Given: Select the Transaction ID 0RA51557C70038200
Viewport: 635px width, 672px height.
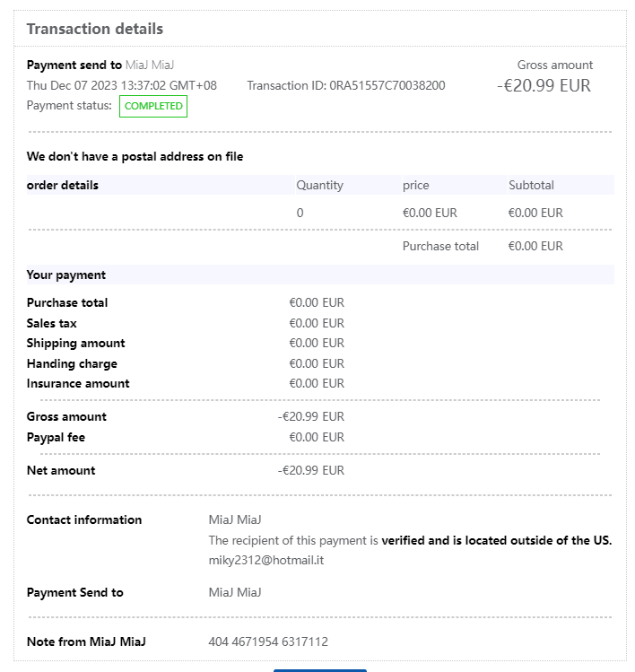Looking at the screenshot, I should pyautogui.click(x=387, y=85).
